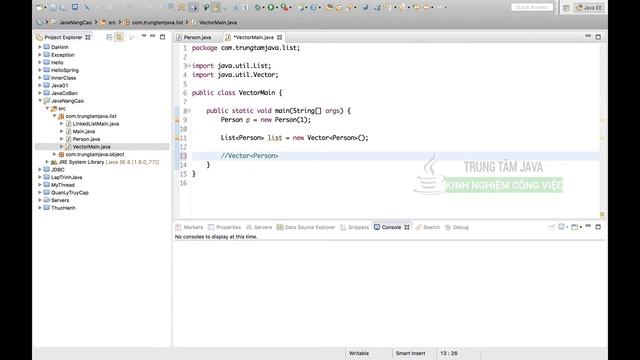
Task: Switch to Java EE perspective button
Action: pyautogui.click(x=589, y=8)
